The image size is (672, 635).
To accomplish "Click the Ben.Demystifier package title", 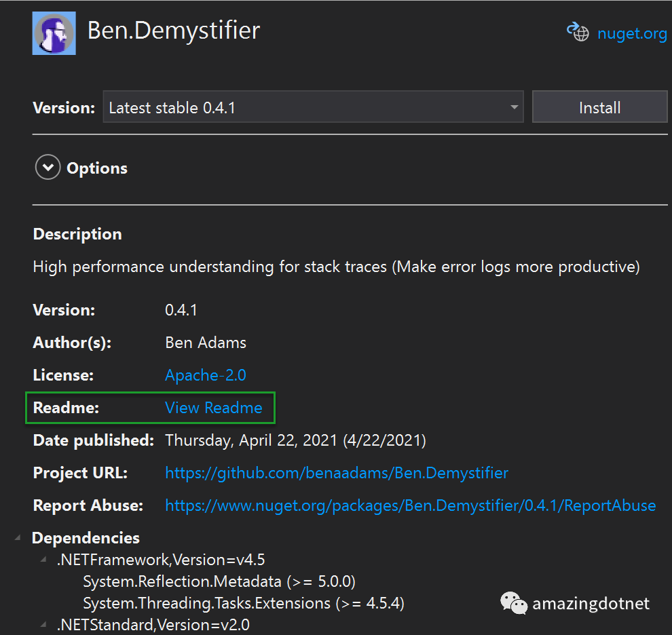I will (174, 31).
